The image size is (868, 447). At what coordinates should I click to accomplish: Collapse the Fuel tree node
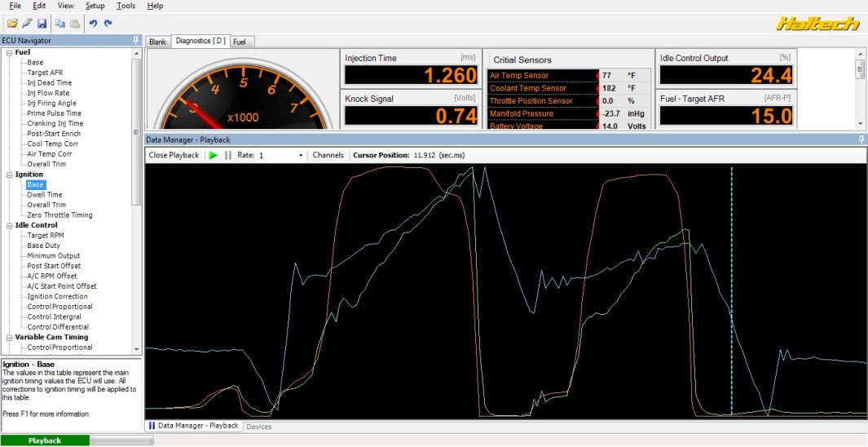point(9,52)
